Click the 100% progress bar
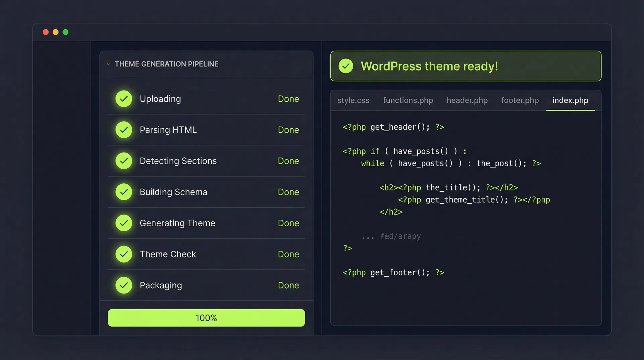 point(206,318)
